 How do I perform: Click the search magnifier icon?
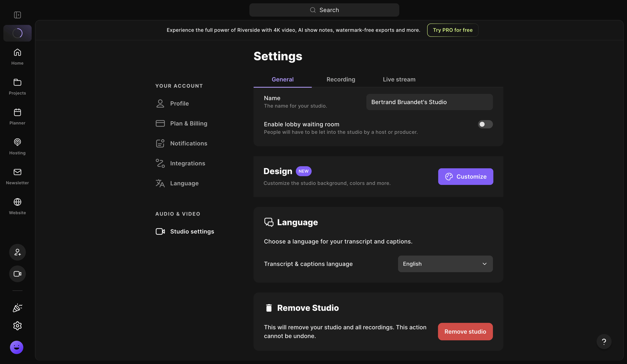(x=313, y=10)
